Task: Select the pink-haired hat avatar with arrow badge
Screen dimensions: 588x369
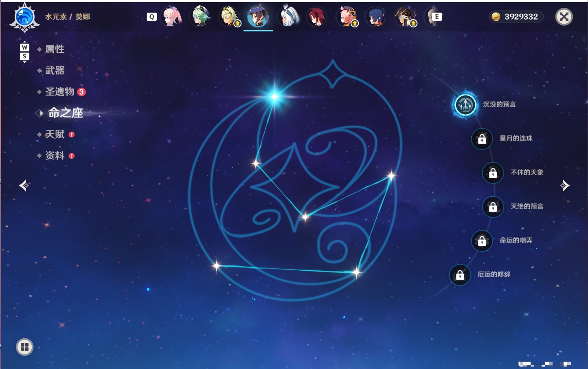Action: click(347, 17)
